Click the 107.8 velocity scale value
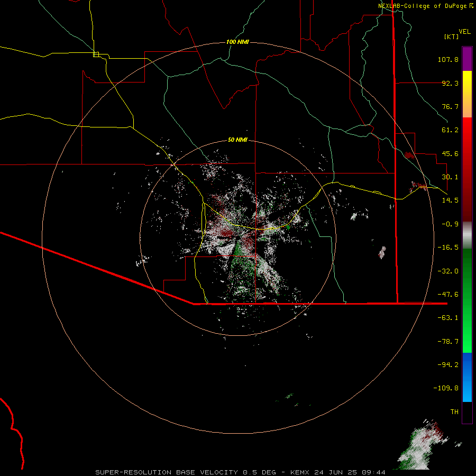The image size is (476, 476). pyautogui.click(x=448, y=59)
